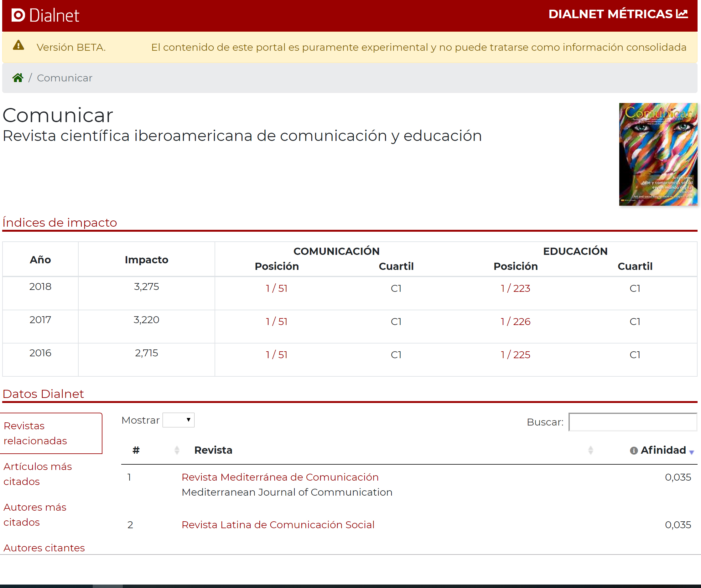Click the COMUNICACIÓN column group header
The width and height of the screenshot is (701, 588).
pyautogui.click(x=336, y=251)
